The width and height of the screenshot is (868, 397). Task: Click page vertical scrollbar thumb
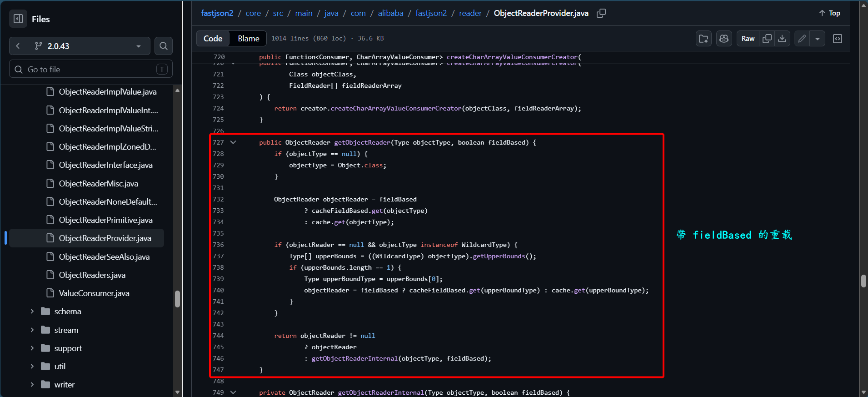(863, 281)
